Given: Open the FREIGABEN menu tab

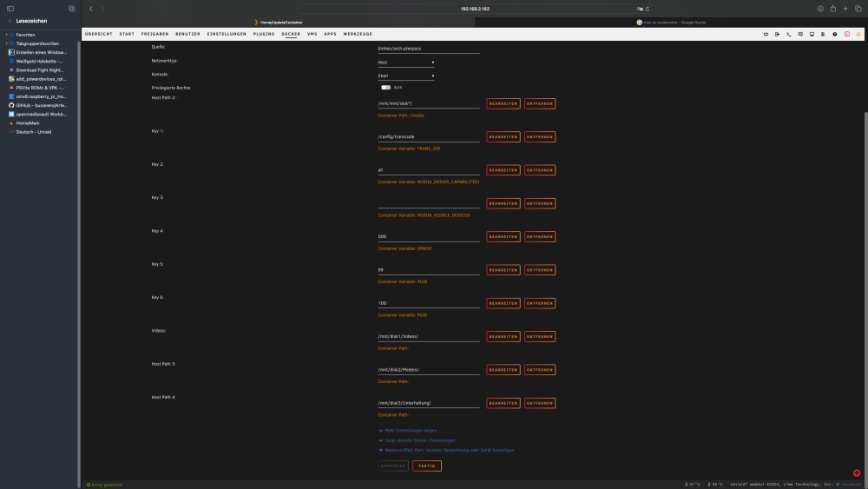Looking at the screenshot, I should 155,34.
